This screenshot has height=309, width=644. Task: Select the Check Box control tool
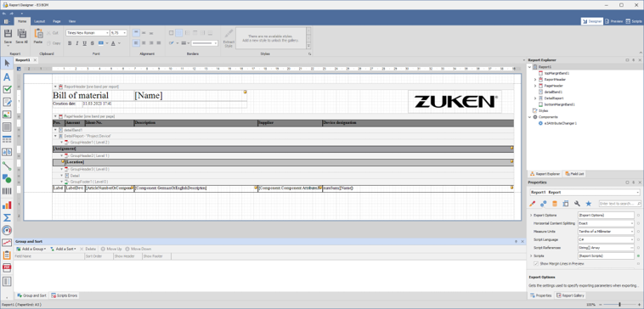pyautogui.click(x=7, y=89)
